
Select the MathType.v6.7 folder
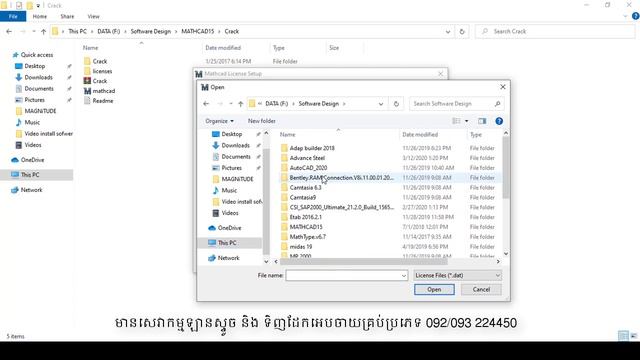(x=307, y=237)
